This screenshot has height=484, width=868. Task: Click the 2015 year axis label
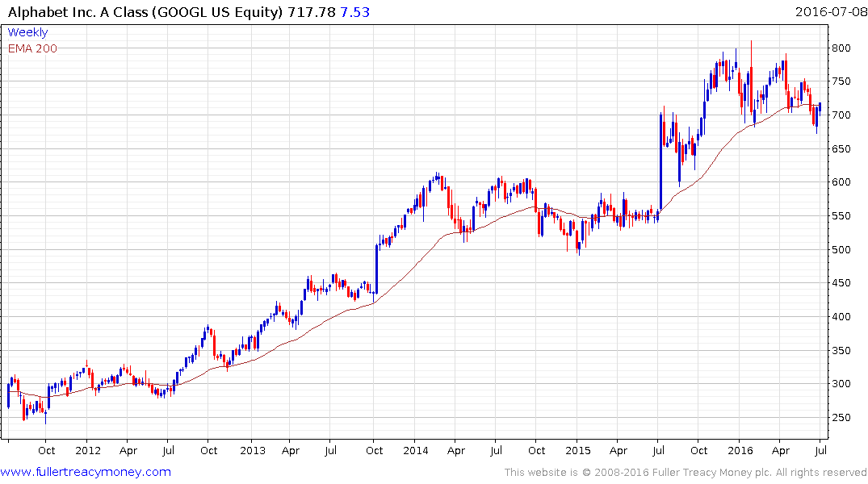(578, 450)
